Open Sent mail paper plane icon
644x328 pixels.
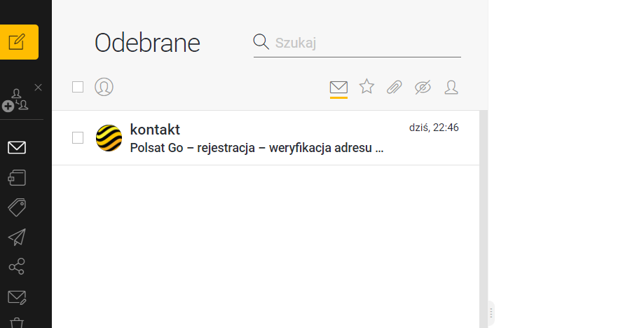pos(17,237)
